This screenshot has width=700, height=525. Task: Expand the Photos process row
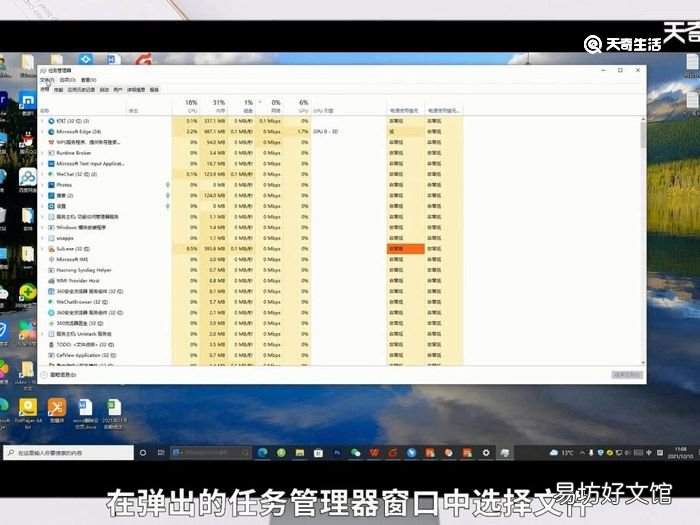(x=43, y=185)
